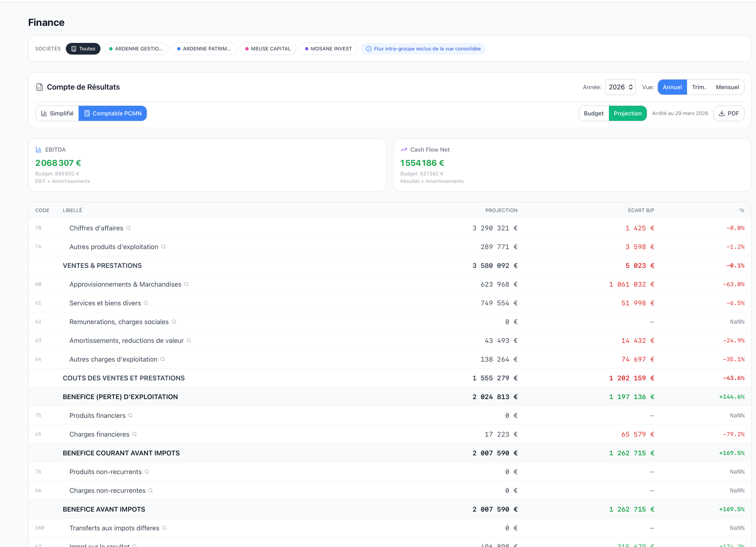Open details icon beside Approvisionnements & Marchandises
The image size is (756, 547).
coord(186,284)
